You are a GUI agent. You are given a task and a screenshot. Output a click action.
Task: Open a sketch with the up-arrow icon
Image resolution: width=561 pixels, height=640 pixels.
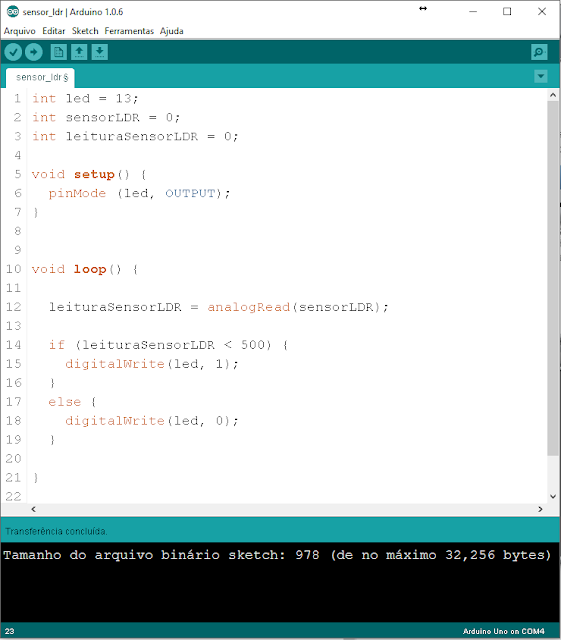pos(79,52)
